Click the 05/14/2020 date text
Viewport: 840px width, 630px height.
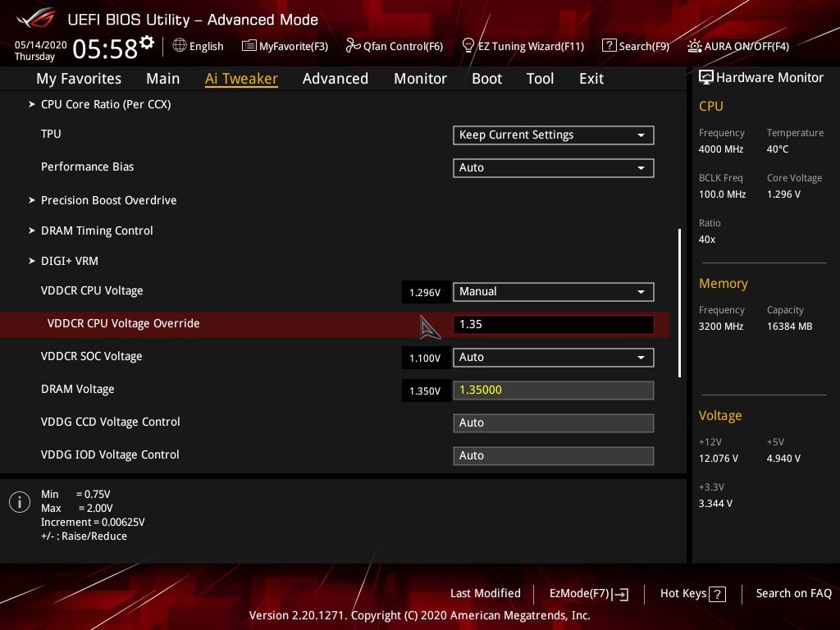[41, 45]
